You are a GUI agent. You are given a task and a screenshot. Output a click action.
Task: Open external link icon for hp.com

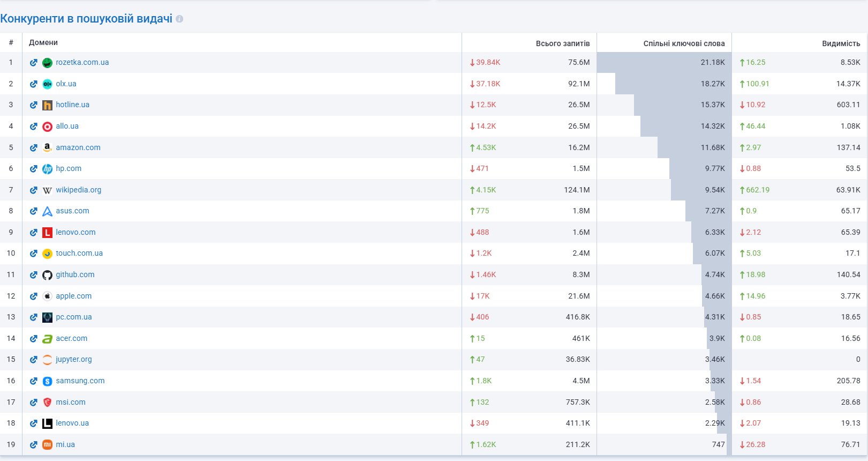[33, 169]
